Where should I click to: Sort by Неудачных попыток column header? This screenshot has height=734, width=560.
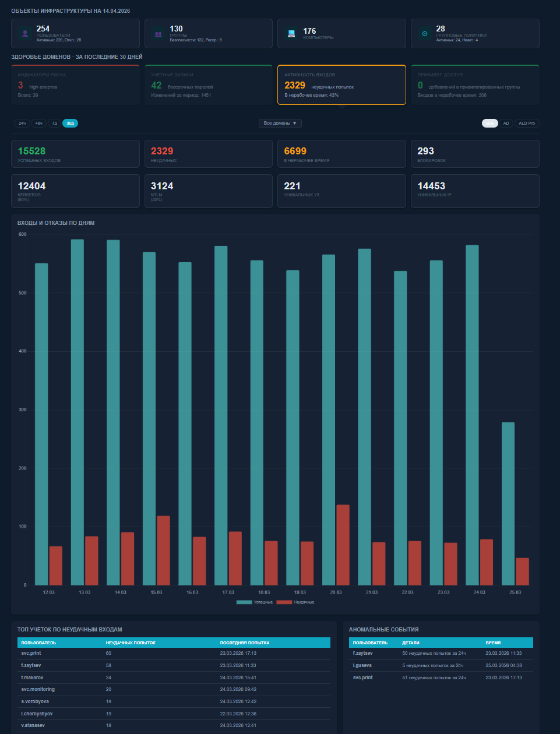pos(131,643)
